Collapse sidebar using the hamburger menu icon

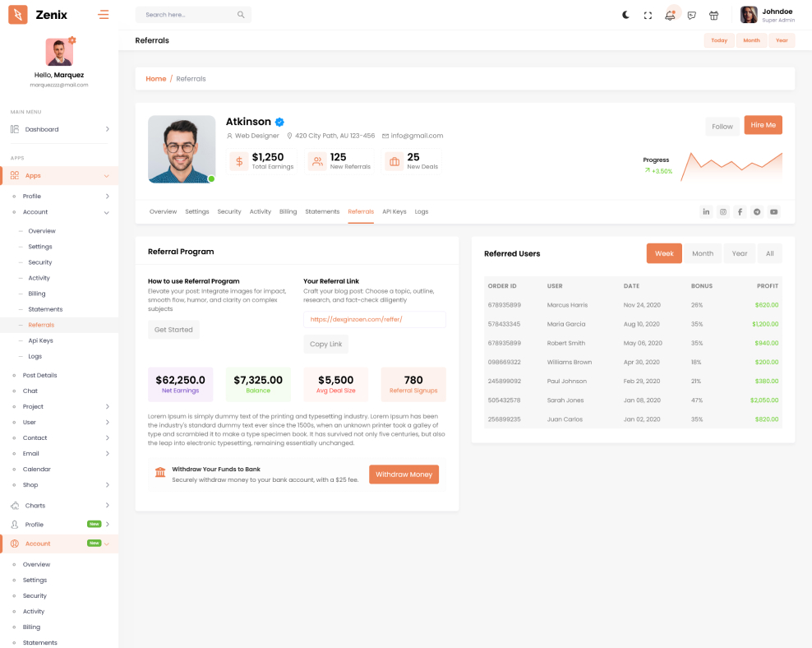coord(103,15)
